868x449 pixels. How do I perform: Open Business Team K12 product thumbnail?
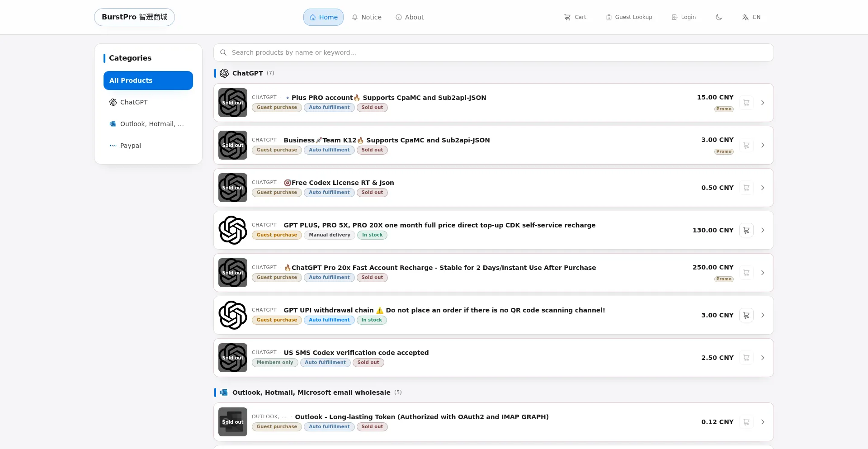click(x=233, y=145)
